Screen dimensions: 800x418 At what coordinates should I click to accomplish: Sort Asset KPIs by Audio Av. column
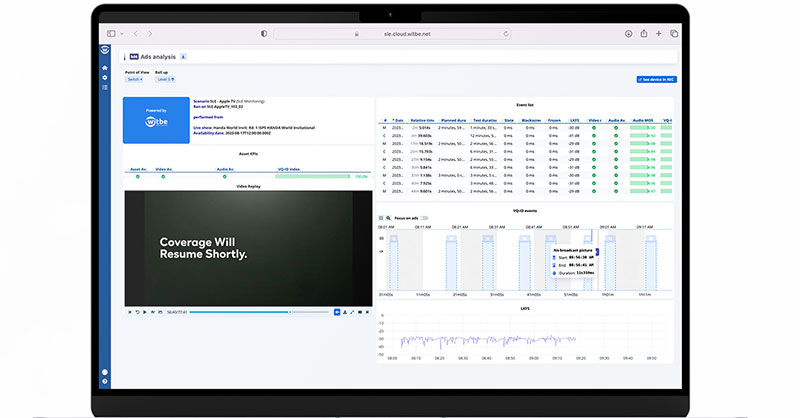coord(225,169)
